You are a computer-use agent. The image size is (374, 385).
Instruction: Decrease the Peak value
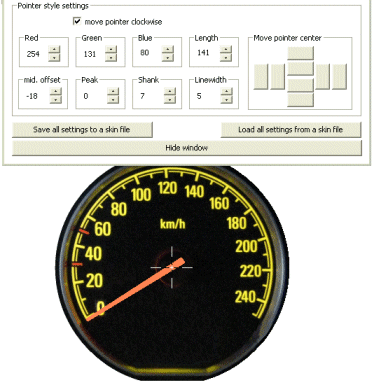[113, 99]
